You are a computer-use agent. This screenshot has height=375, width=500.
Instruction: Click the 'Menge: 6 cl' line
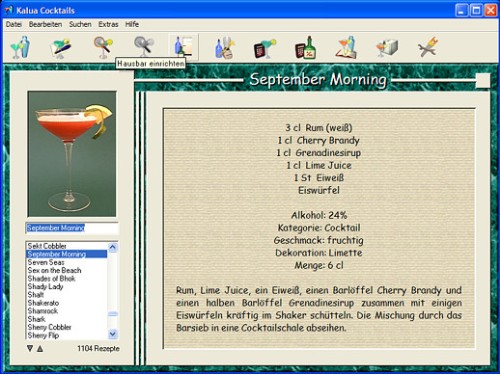[x=319, y=265]
